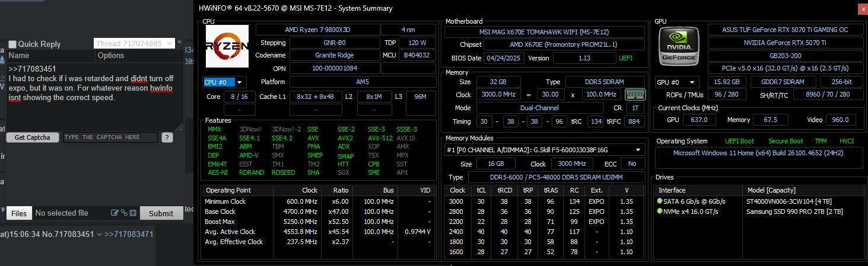Click the UEFI label next to BIOS version
This screenshot has height=266, width=868.
point(626,58)
